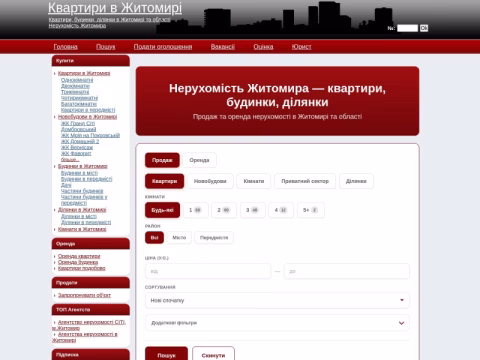Open Вакансії in the navigation bar
Viewport: 480px width, 360px height.
223,47
